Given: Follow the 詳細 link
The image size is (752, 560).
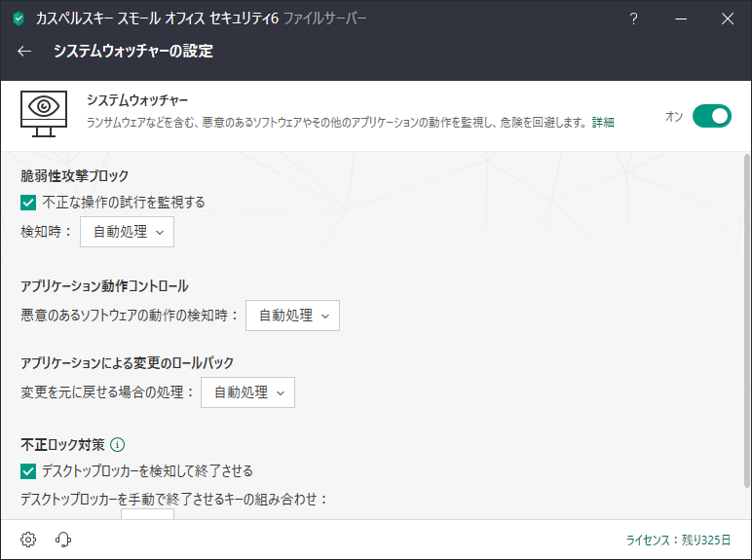Looking at the screenshot, I should coord(603,123).
